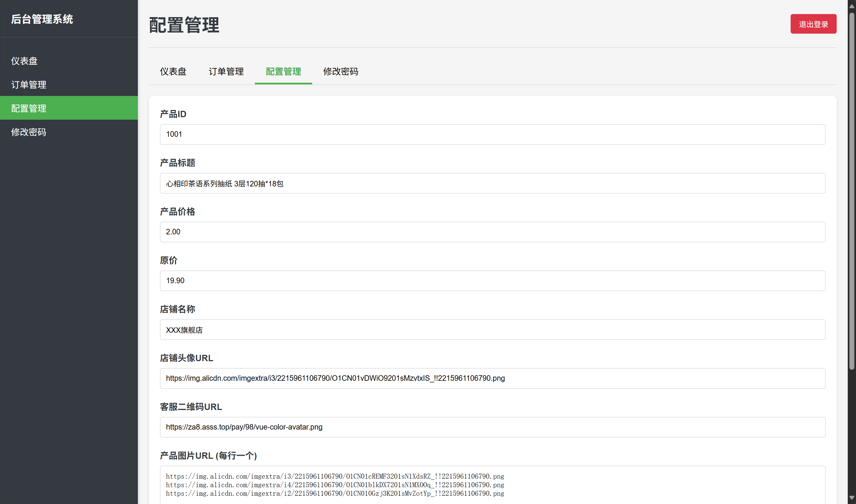Switch to the 仪表盘 tab
Viewport: 856px width, 504px height.
173,71
